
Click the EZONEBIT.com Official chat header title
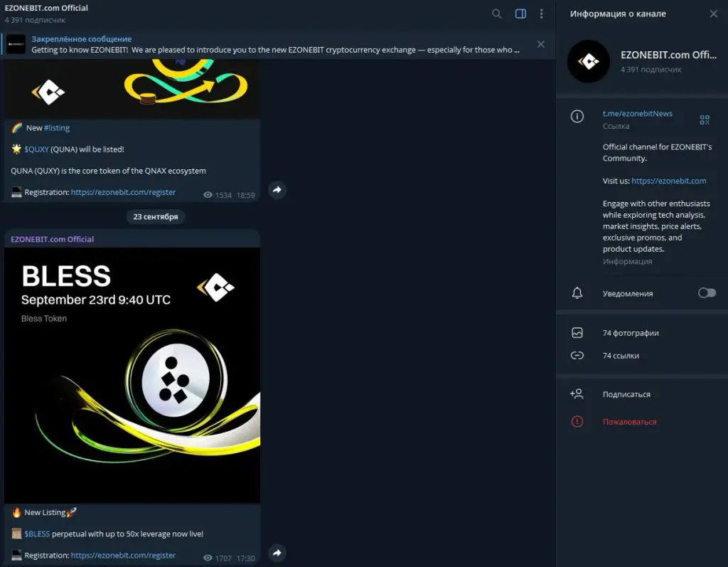coord(46,8)
